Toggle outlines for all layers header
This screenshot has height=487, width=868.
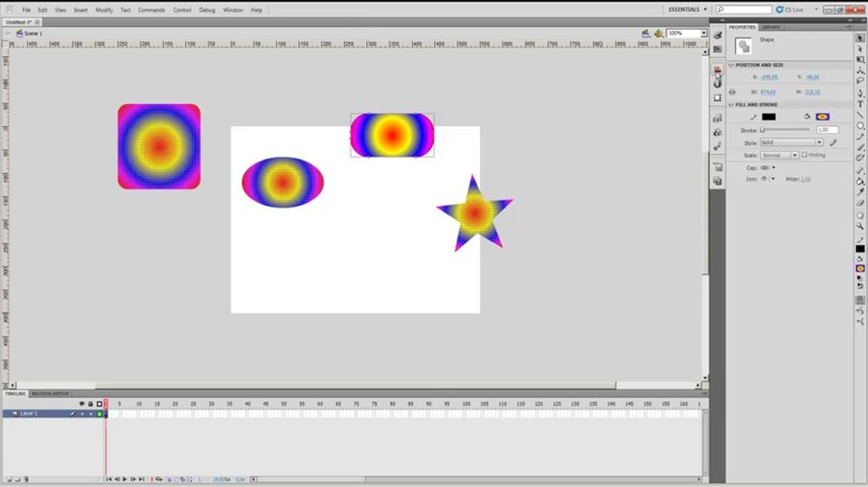coord(100,404)
